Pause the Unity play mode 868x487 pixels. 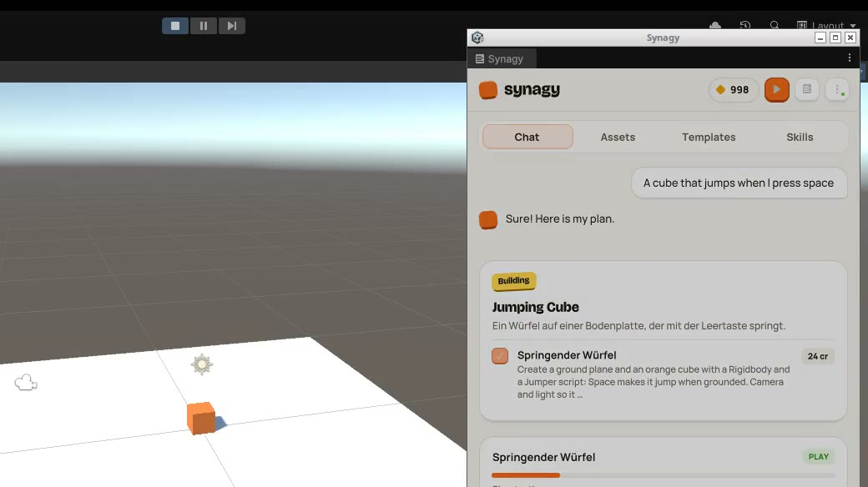tap(203, 26)
